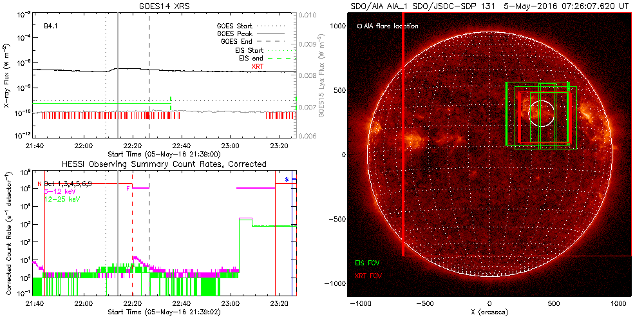Click the thick red vertical line on solar image
Screen dimensions: 644x322
coord(403,142)
